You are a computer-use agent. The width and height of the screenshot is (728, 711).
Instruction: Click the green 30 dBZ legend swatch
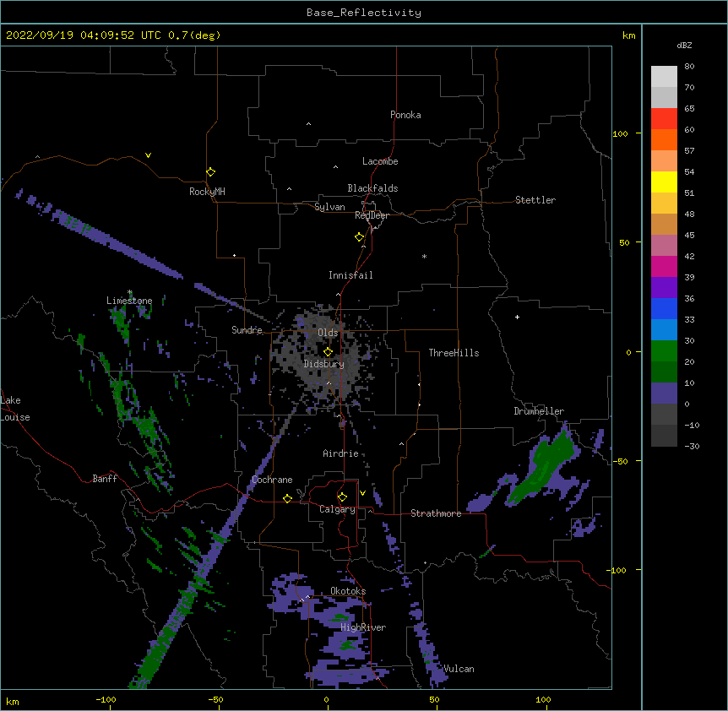click(x=664, y=351)
